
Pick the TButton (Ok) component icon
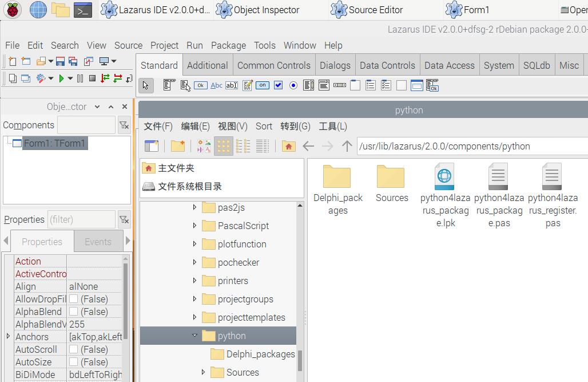(x=201, y=85)
